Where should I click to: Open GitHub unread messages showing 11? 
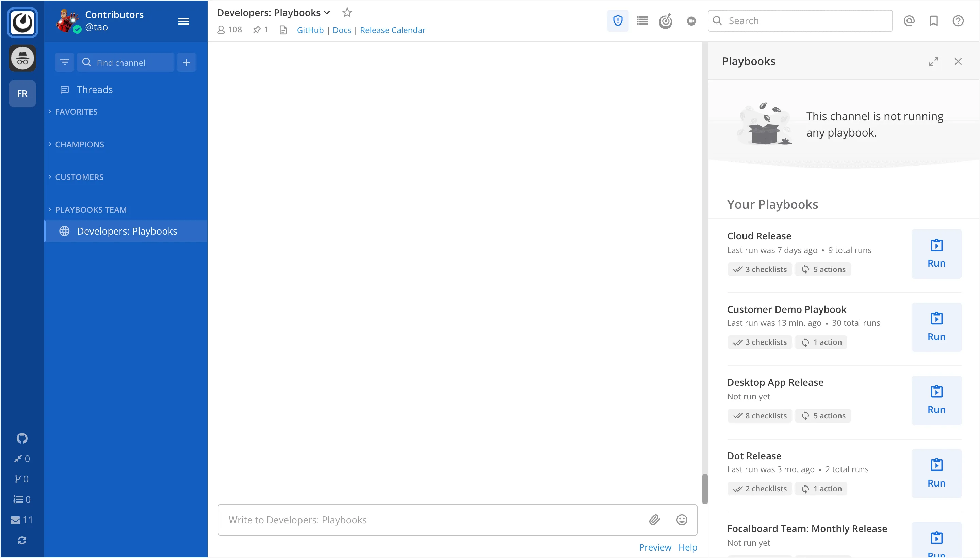(21, 520)
